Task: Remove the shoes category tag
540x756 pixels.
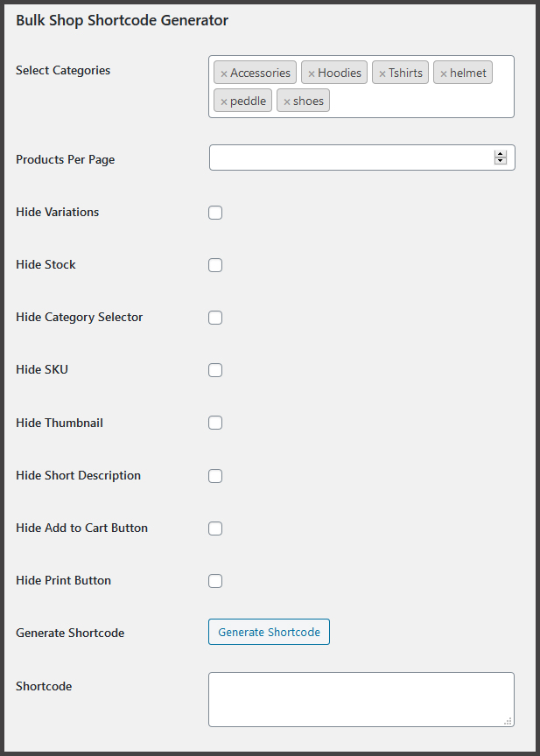Action: click(287, 101)
